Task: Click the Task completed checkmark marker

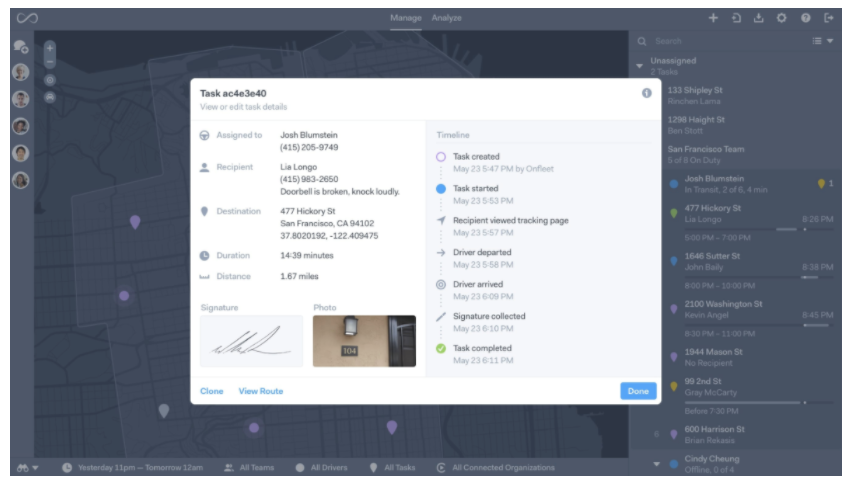Action: pyautogui.click(x=440, y=348)
